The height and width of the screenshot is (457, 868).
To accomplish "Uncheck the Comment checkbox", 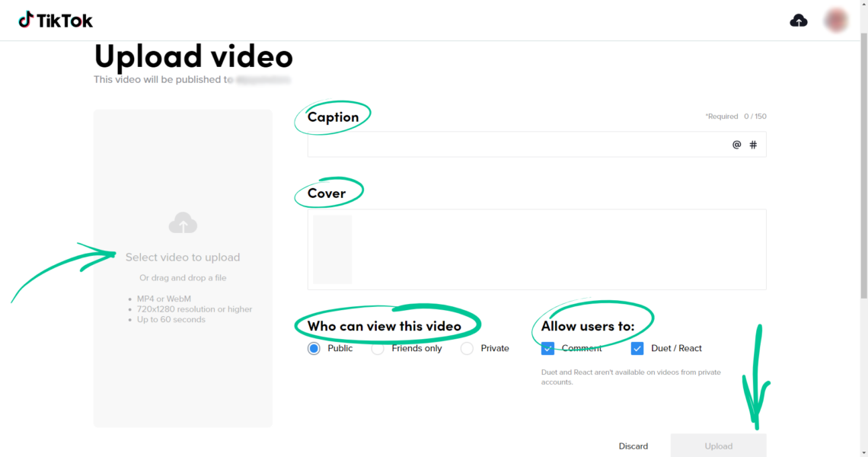I will [547, 348].
